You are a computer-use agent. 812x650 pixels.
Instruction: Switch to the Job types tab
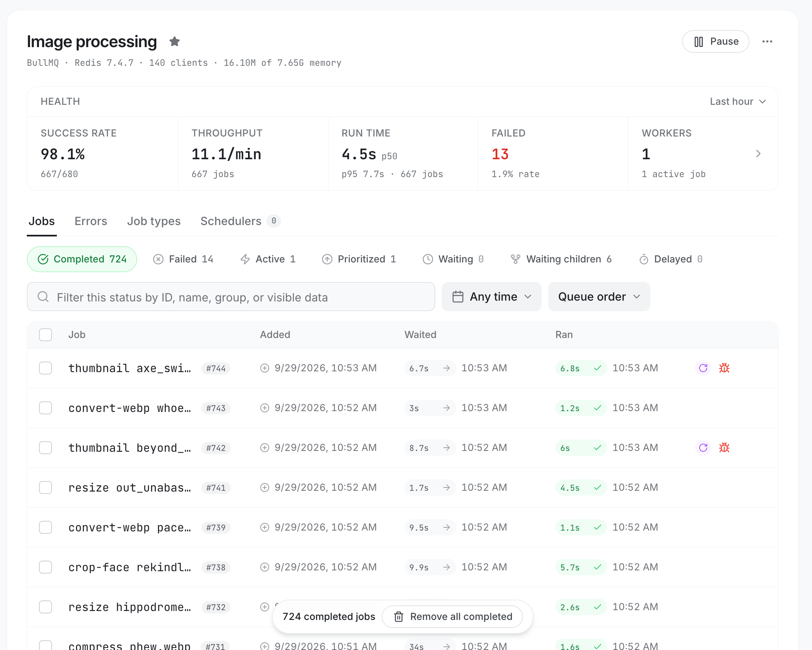point(154,221)
